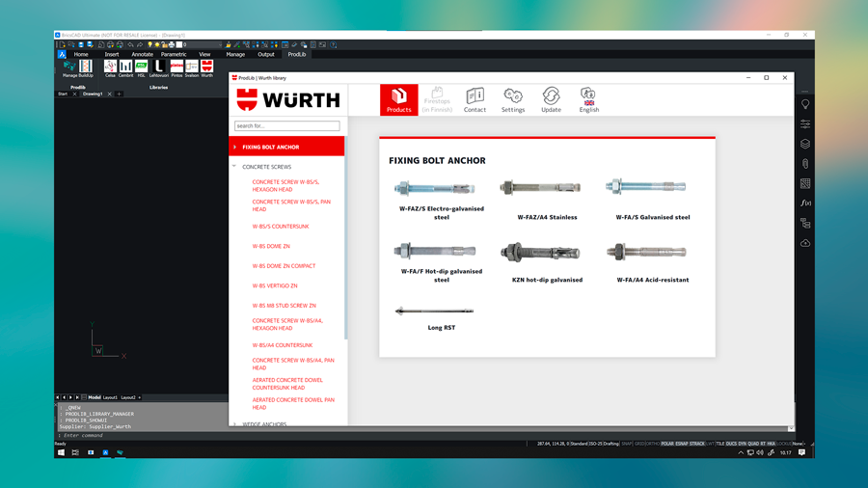Open the Celsa library in the ribbon
Viewport: 868px width, 488px height.
pos(110,68)
